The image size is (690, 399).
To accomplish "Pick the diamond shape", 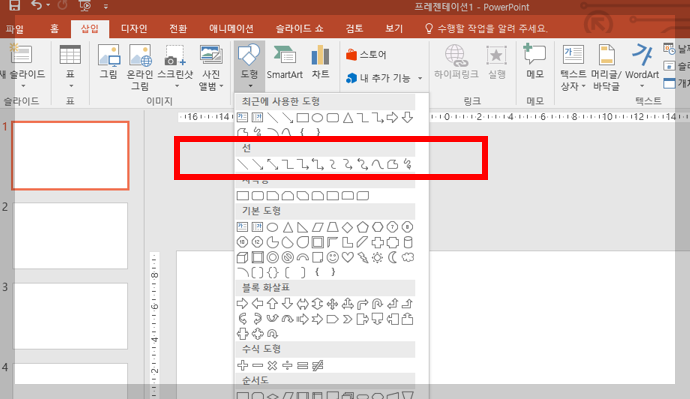I will (x=348, y=227).
